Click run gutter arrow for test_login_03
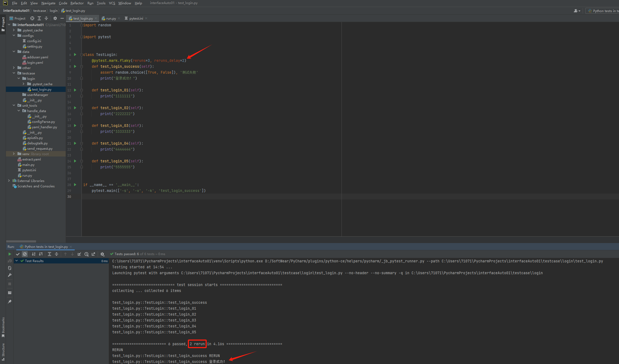Viewport: 619px width, 364px height. pyautogui.click(x=75, y=126)
